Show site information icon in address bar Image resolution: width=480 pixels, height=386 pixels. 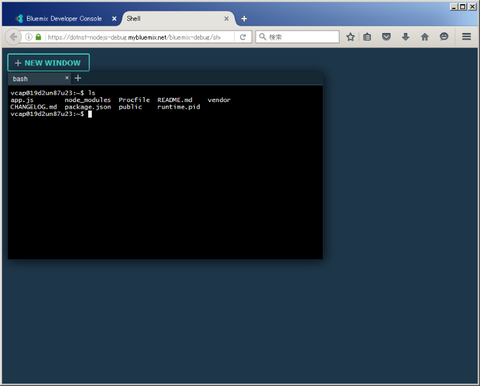[29, 37]
